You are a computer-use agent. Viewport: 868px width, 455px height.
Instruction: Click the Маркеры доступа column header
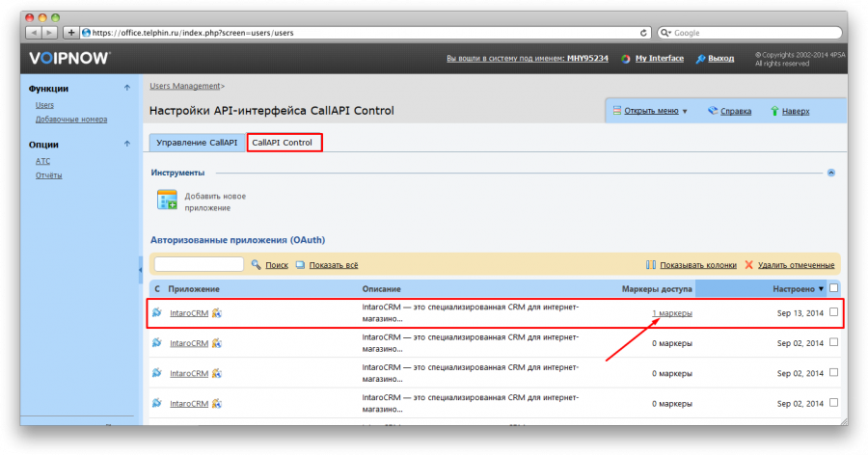tap(657, 289)
